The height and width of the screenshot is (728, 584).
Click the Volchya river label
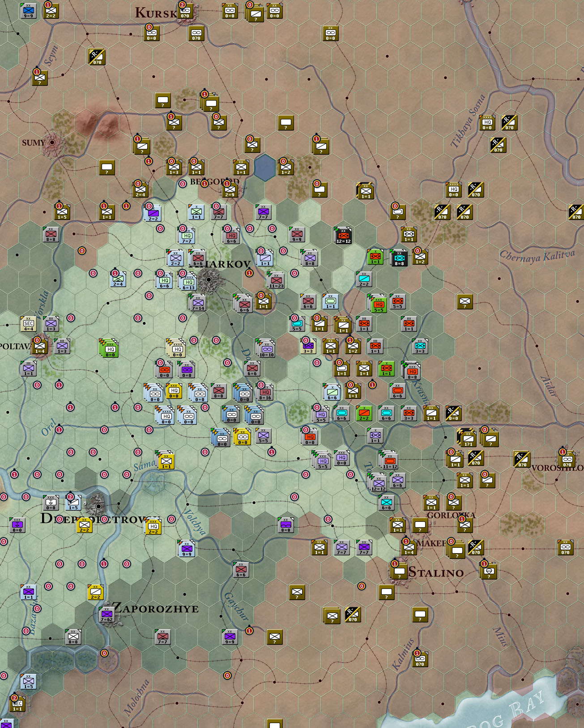(x=196, y=522)
